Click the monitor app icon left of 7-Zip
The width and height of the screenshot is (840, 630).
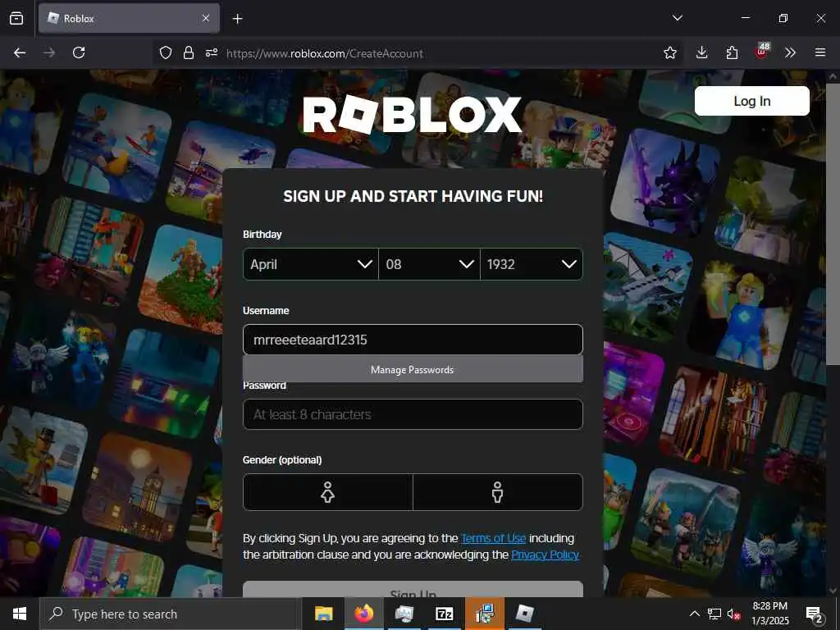click(x=404, y=614)
